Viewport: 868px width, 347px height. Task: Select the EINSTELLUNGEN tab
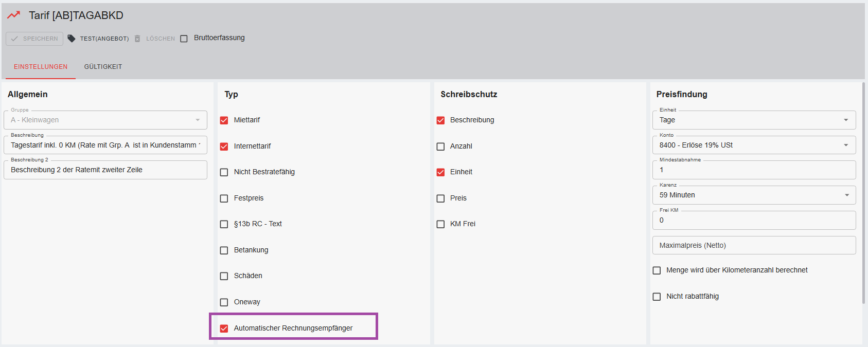[x=41, y=67]
